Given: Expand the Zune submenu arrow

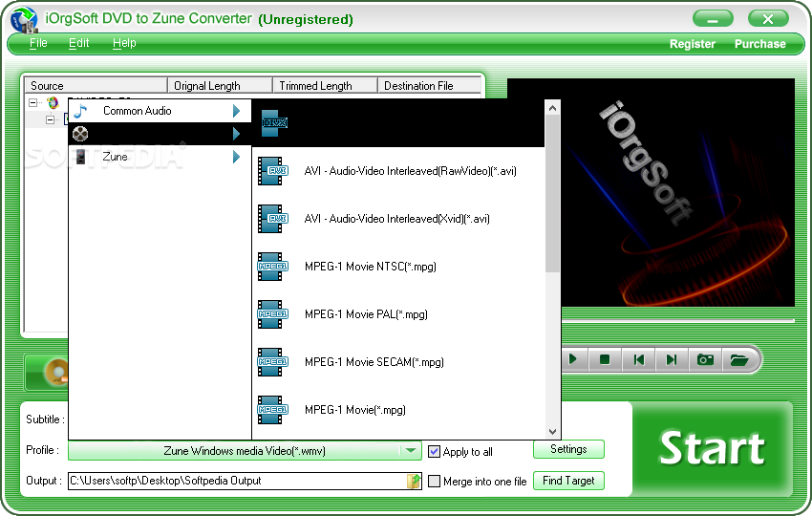Looking at the screenshot, I should pyautogui.click(x=236, y=157).
